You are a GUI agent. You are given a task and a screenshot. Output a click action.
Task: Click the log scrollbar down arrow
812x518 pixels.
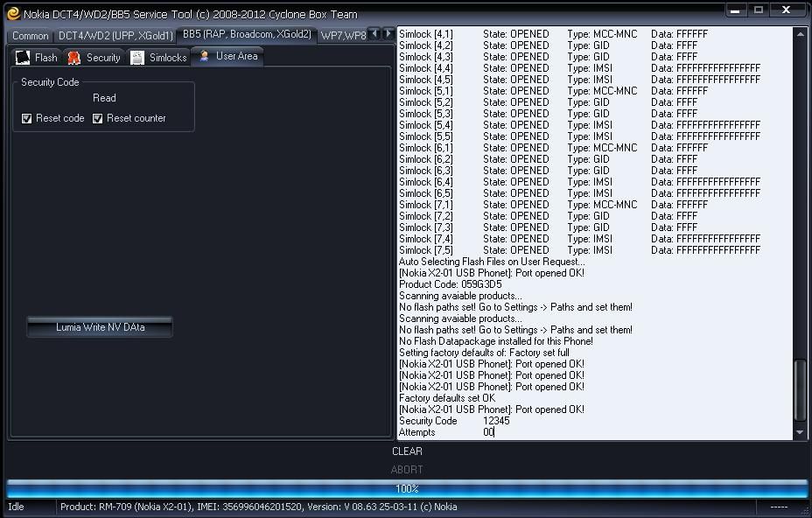coord(800,432)
